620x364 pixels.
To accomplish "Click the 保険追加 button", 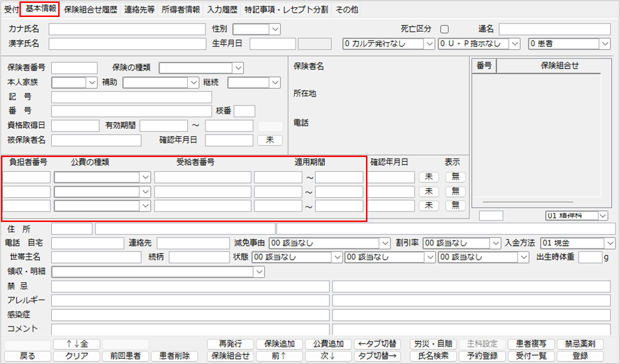I will click(279, 344).
